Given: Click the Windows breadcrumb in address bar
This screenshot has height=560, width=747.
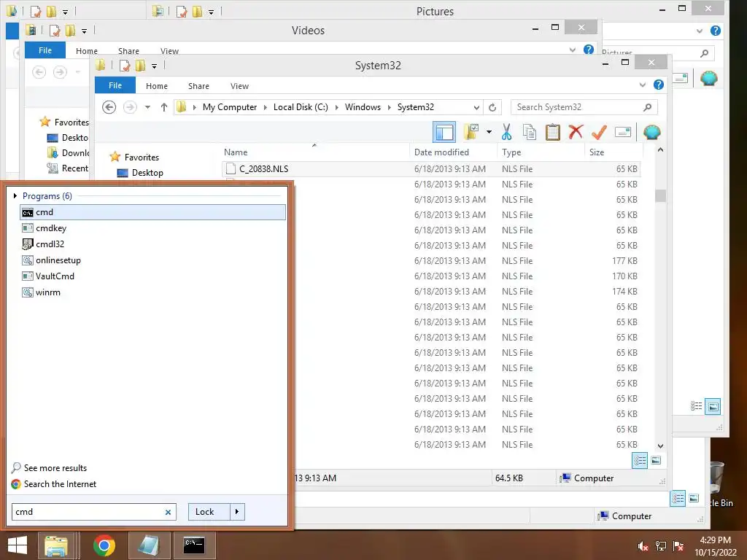Looking at the screenshot, I should coord(363,107).
